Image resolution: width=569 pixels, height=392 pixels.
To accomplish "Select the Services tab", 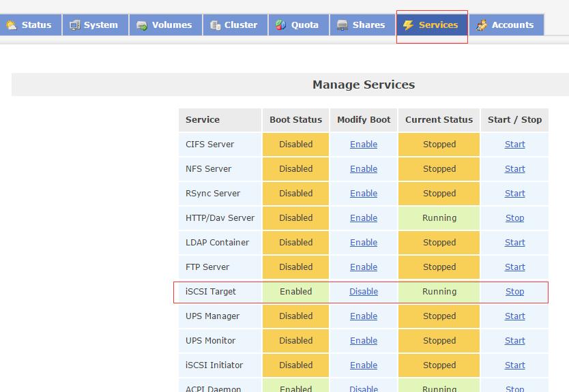I will [432, 25].
